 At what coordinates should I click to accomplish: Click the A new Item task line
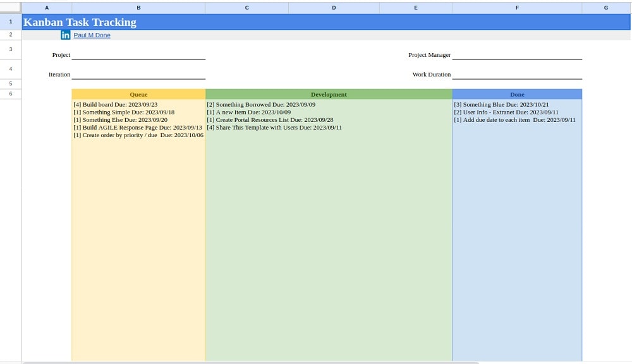[x=248, y=112]
